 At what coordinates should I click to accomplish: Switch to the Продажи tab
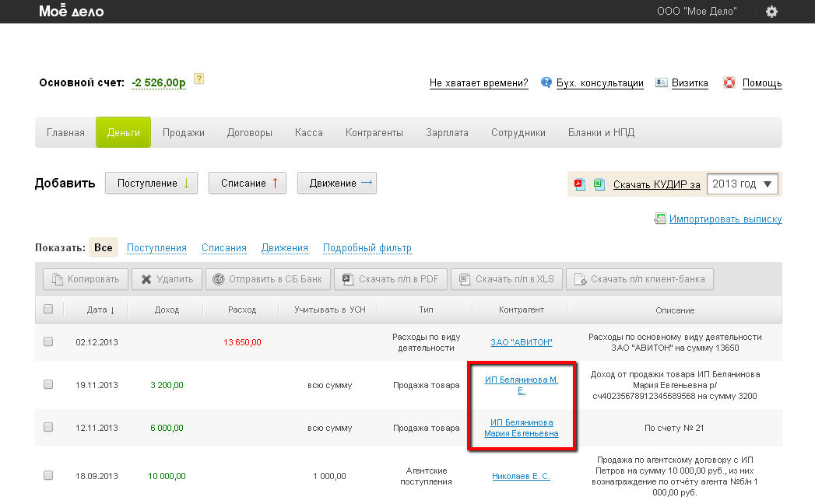[x=183, y=132]
